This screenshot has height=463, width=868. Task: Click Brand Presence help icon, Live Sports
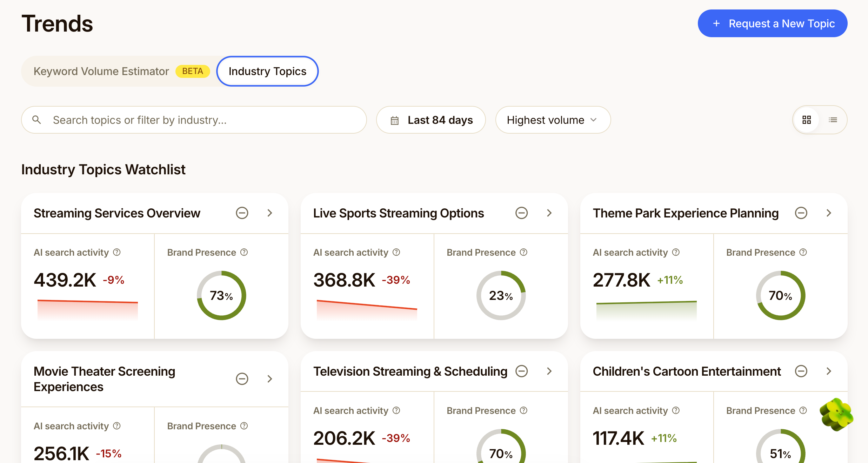pos(524,252)
